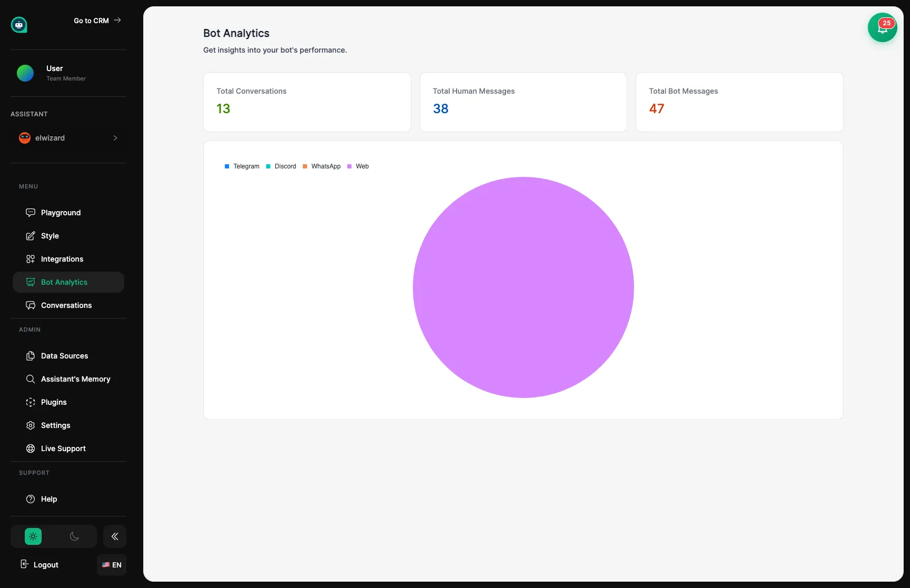
Task: Open the Data Sources menu item
Action: (68, 356)
